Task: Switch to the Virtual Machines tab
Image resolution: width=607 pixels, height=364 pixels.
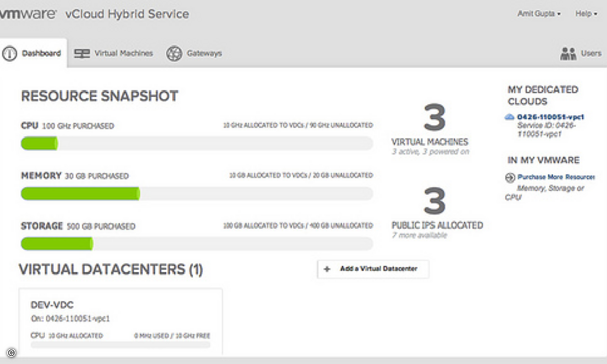Action: click(114, 53)
